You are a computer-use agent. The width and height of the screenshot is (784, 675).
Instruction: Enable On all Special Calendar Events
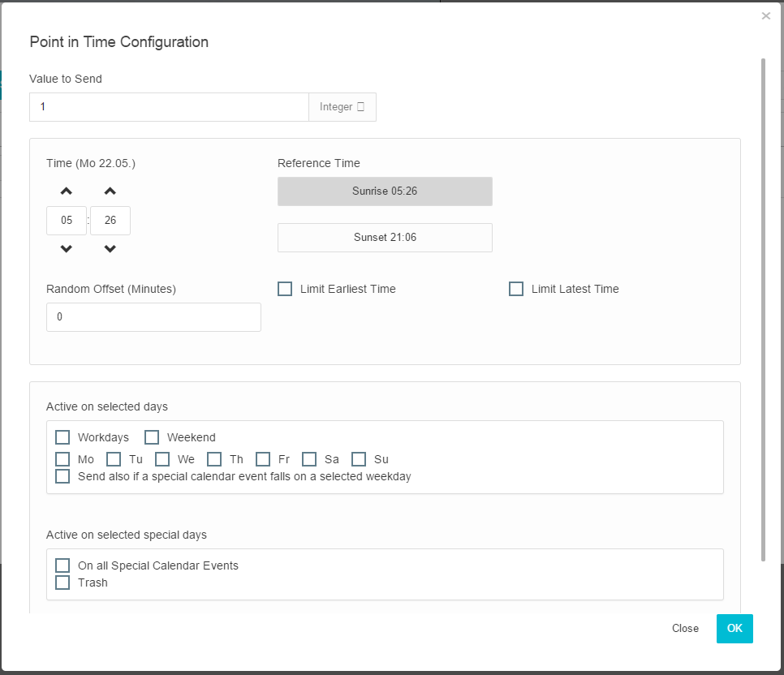pos(62,565)
